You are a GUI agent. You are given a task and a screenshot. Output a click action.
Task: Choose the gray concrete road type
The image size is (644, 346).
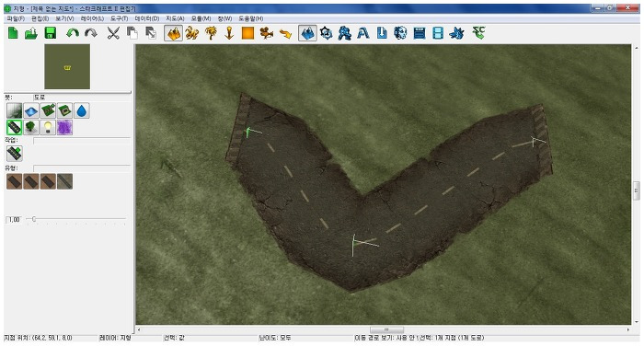[65, 181]
